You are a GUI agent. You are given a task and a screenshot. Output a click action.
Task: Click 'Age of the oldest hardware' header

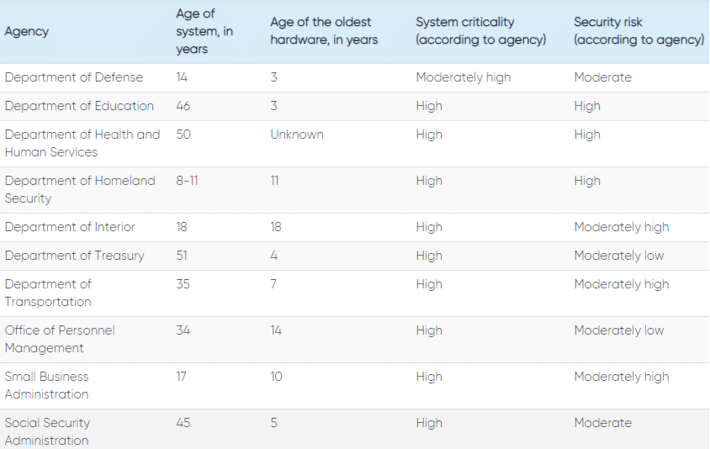pyautogui.click(x=324, y=31)
